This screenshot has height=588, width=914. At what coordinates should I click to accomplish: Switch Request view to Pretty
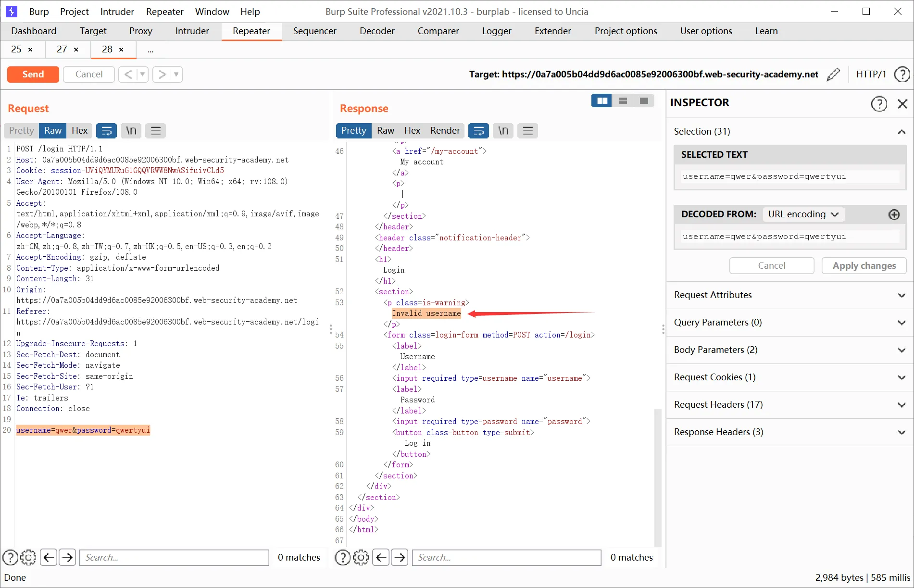[22, 131]
